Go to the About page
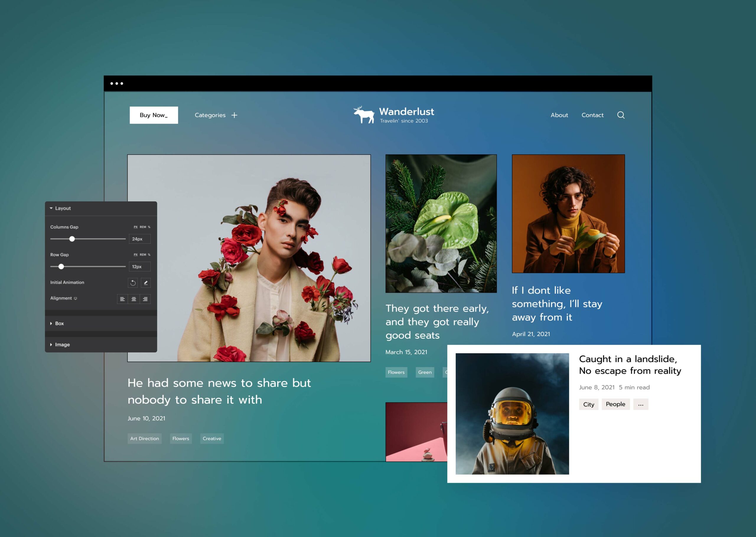The height and width of the screenshot is (537, 756). click(x=559, y=115)
